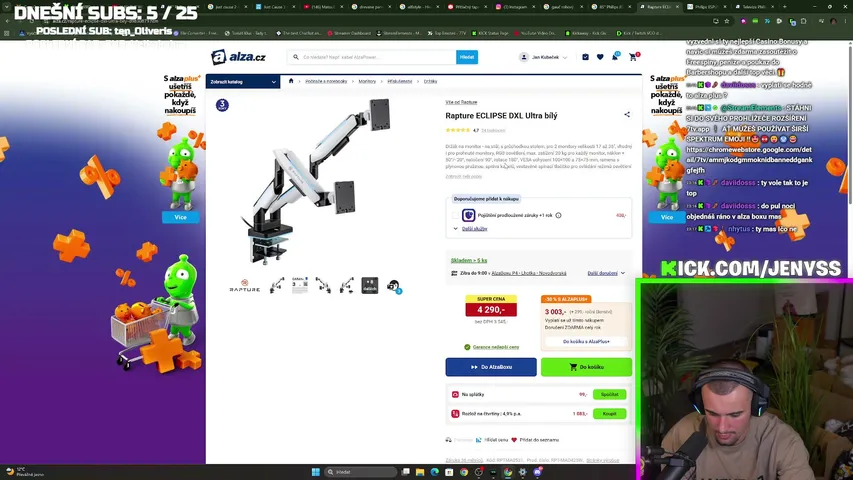
Task: Open the shopping cart icon
Action: click(x=633, y=56)
